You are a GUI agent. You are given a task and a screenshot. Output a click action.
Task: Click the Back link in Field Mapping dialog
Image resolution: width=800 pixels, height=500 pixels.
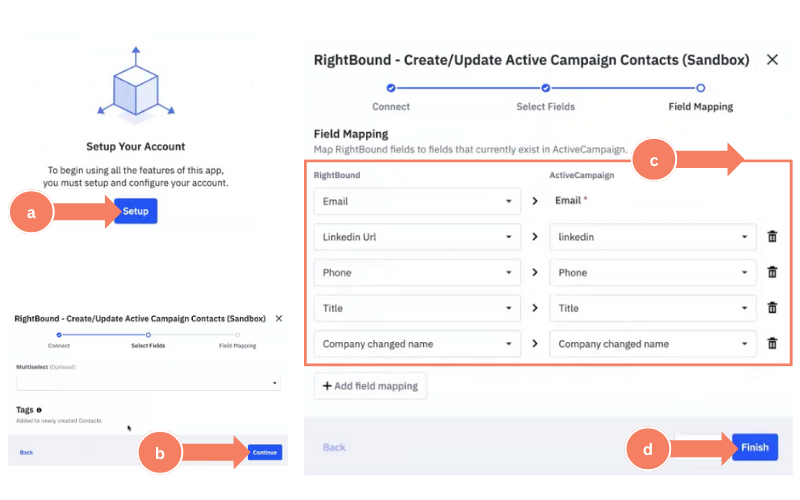[334, 447]
